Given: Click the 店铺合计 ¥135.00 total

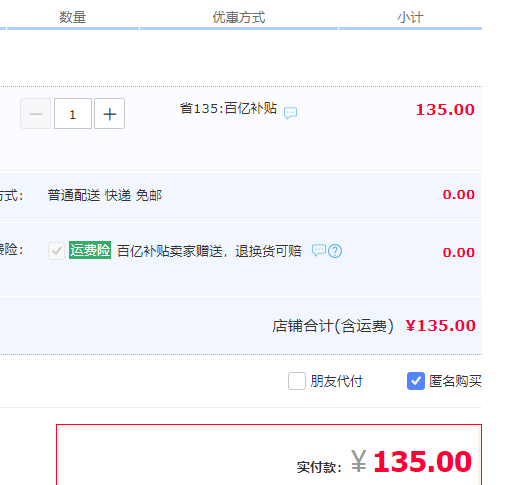Looking at the screenshot, I should click(374, 326).
